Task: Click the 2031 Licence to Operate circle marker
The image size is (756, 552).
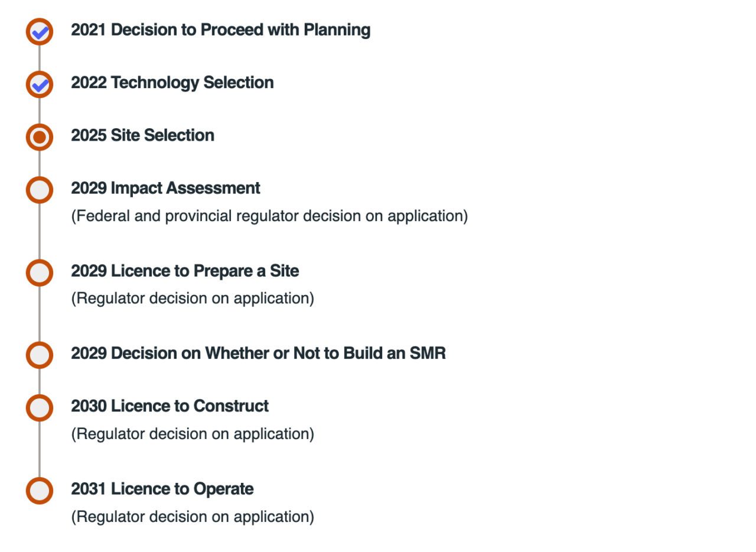Action: (x=40, y=491)
